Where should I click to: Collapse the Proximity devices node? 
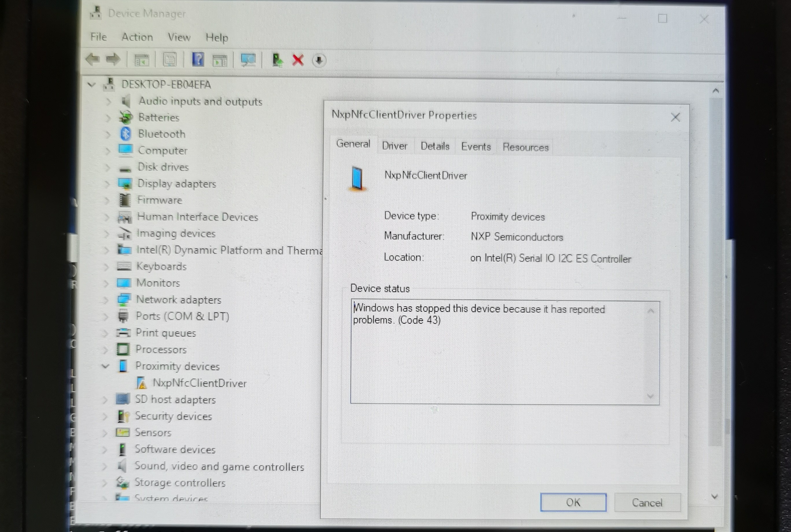pos(105,366)
